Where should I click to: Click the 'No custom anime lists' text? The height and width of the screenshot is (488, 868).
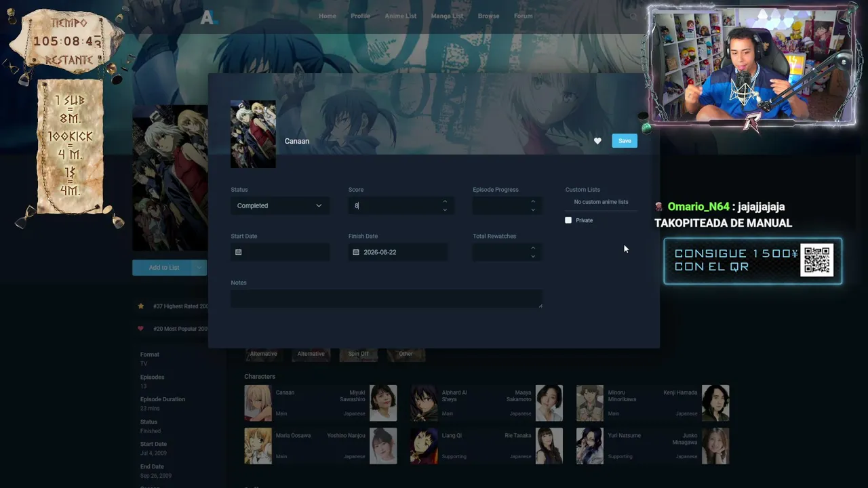pyautogui.click(x=601, y=202)
